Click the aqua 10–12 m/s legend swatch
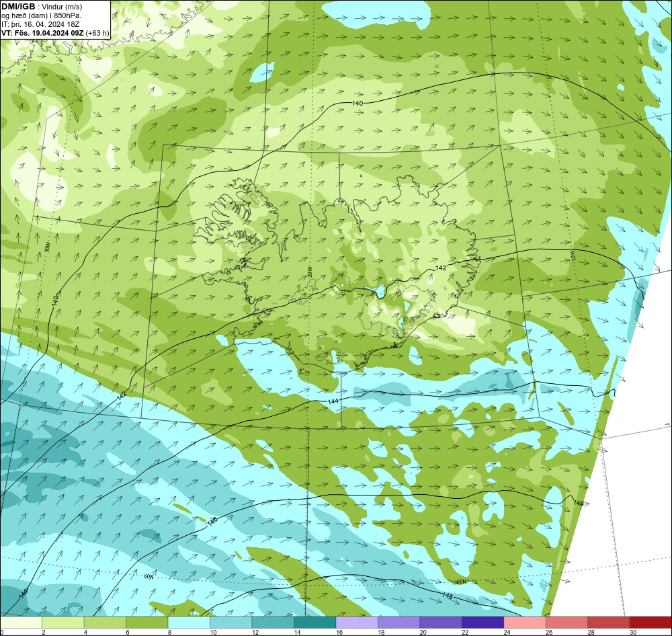The image size is (672, 636). 231,623
